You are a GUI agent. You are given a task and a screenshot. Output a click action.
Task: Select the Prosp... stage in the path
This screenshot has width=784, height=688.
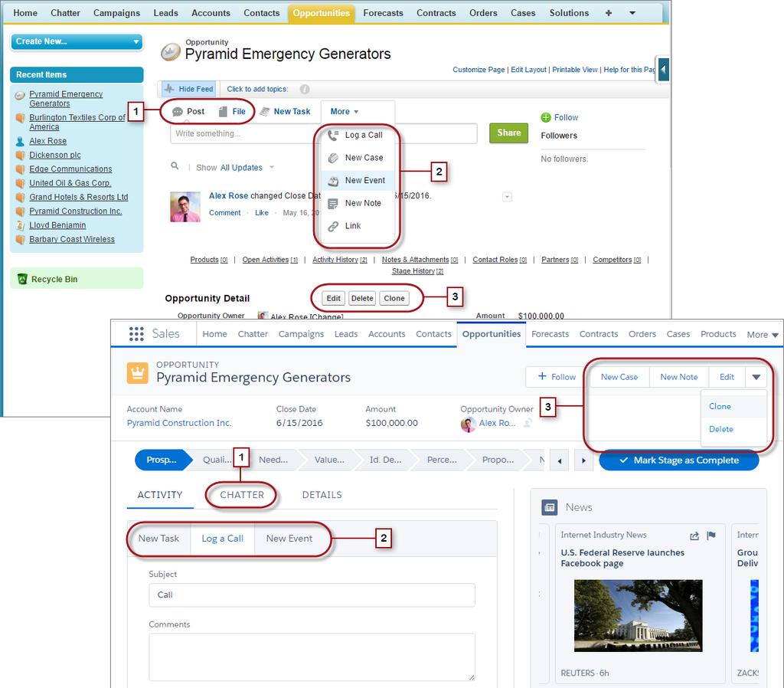(x=162, y=460)
